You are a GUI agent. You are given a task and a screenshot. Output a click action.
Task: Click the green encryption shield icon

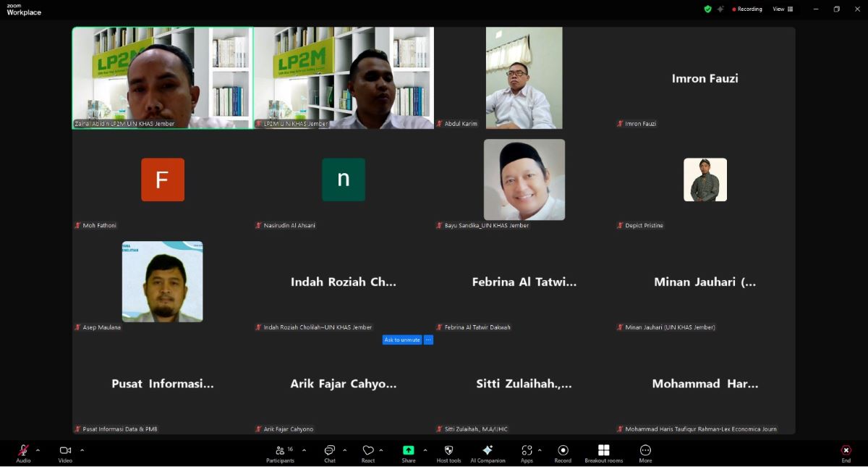707,9
